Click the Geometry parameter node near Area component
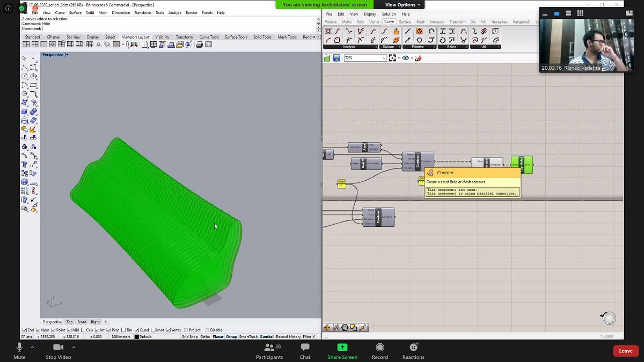The image size is (644, 362). pyautogui.click(x=355, y=146)
